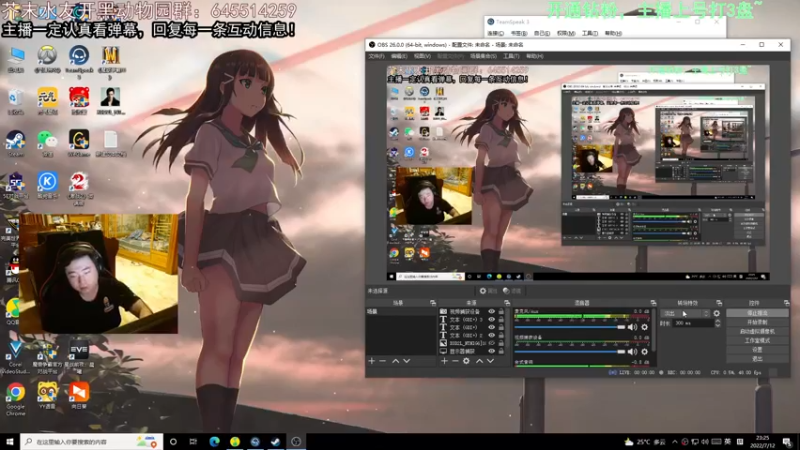Click the 开始录制 start recording button
The height and width of the screenshot is (450, 800).
757,322
